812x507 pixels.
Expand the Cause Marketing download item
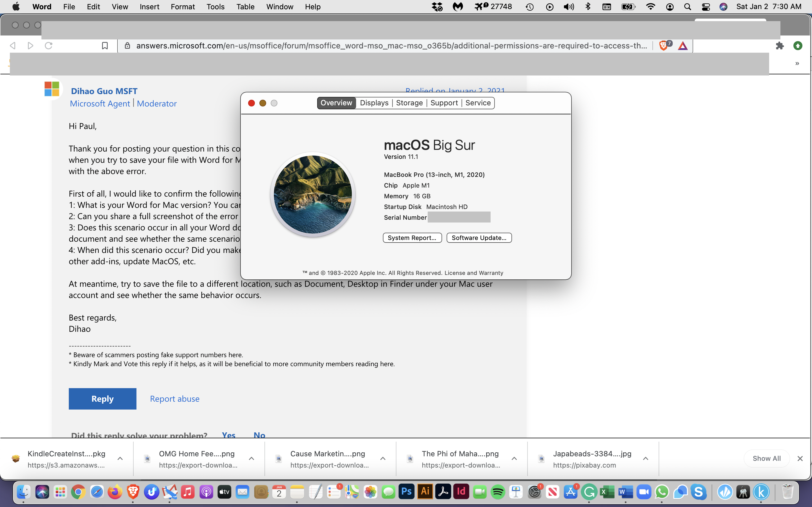[x=383, y=458]
